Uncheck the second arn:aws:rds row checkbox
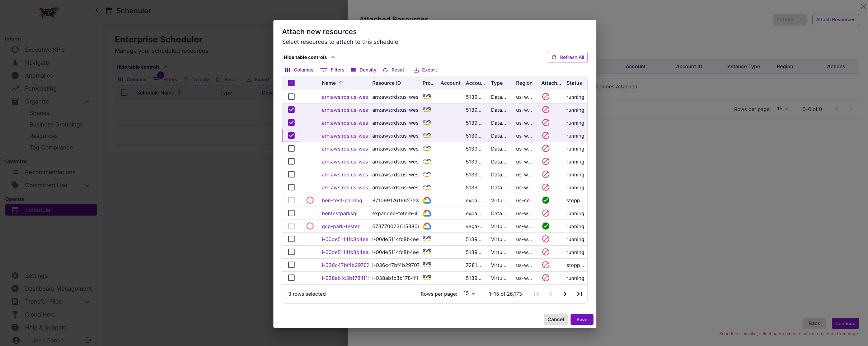 291,110
